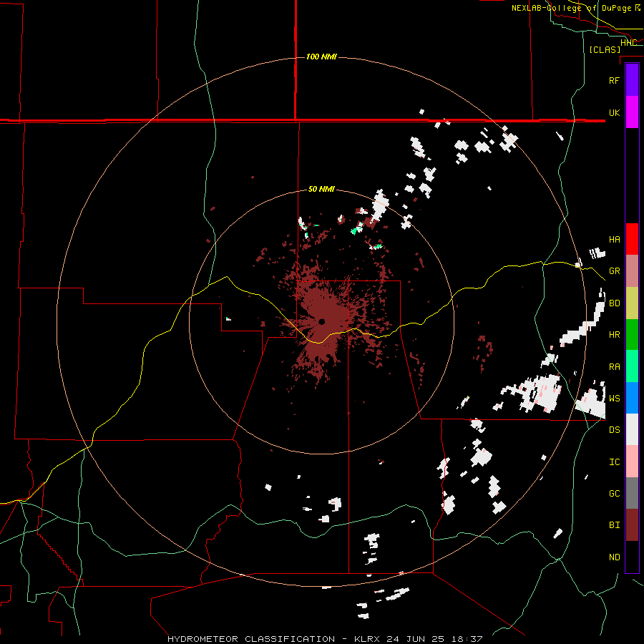Click the [CLAS] label

pyautogui.click(x=605, y=49)
